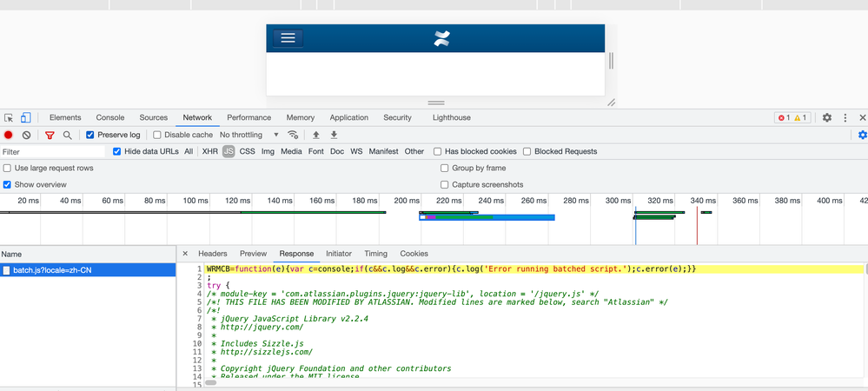The height and width of the screenshot is (391, 868).
Task: Switch to the Sources panel
Action: pos(153,117)
